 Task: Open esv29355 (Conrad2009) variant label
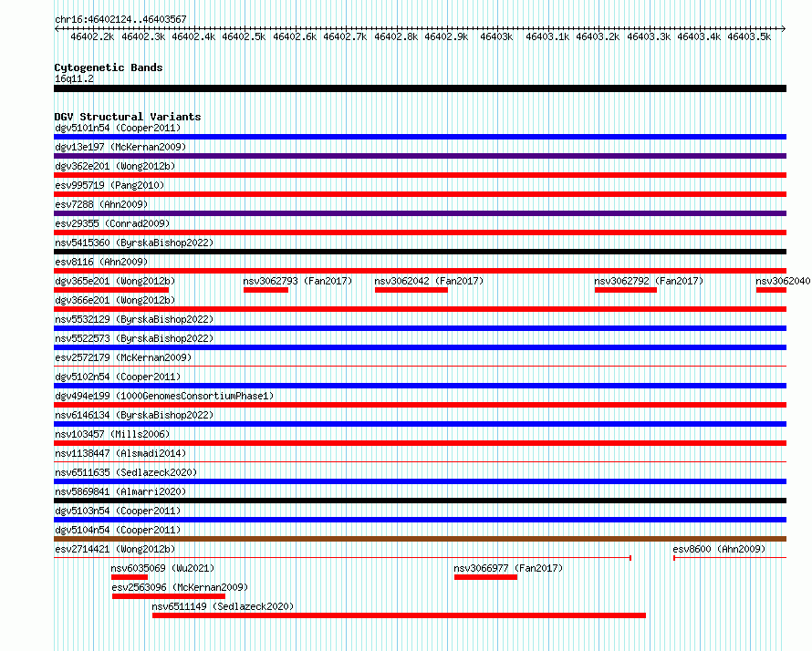112,223
